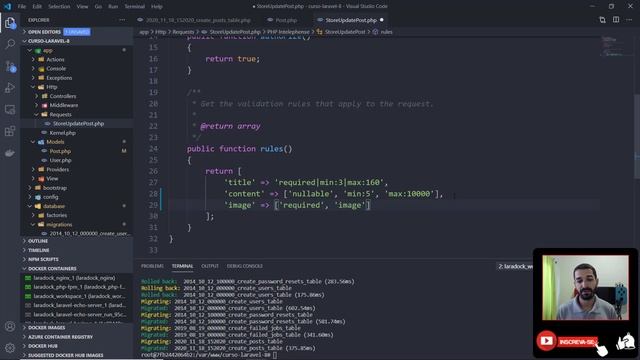Expand the Open Editors section
The height and width of the screenshot is (360, 640).
tap(77, 32)
